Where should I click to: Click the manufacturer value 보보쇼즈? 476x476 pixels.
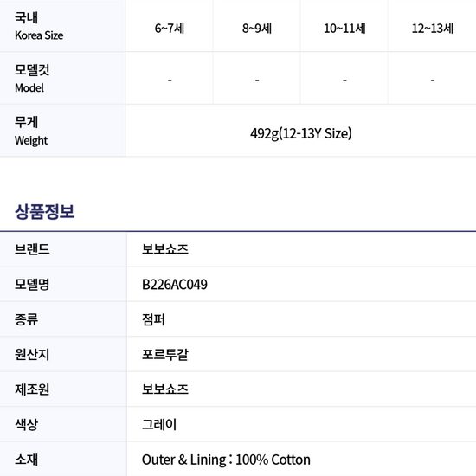point(165,389)
